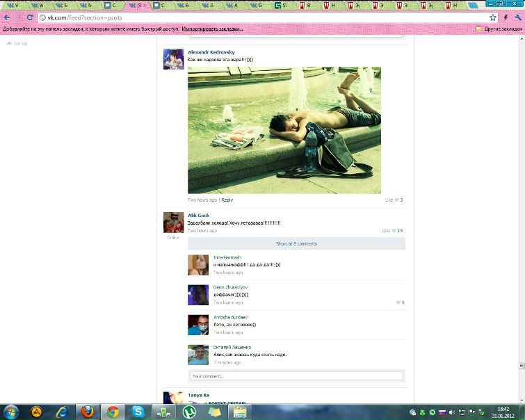Viewport: 525px width, 420px height.
Task: Open Виталий Лащенко's profile link
Action: [232, 347]
